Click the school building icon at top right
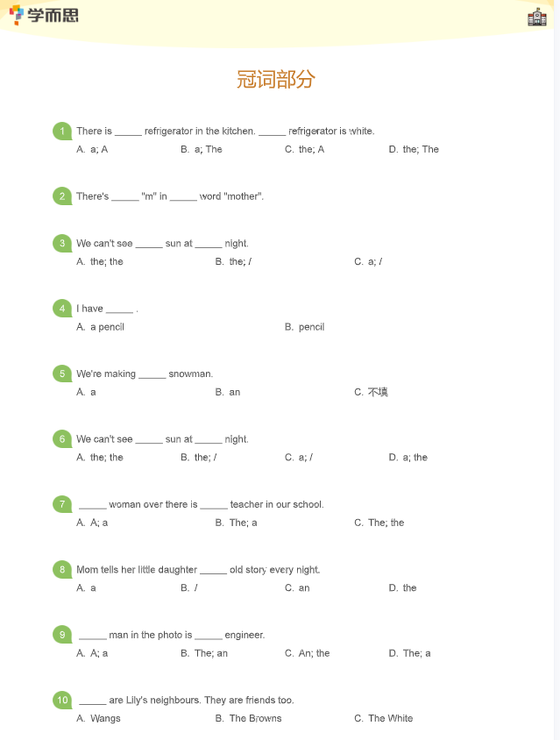The image size is (560, 740). 537,17
